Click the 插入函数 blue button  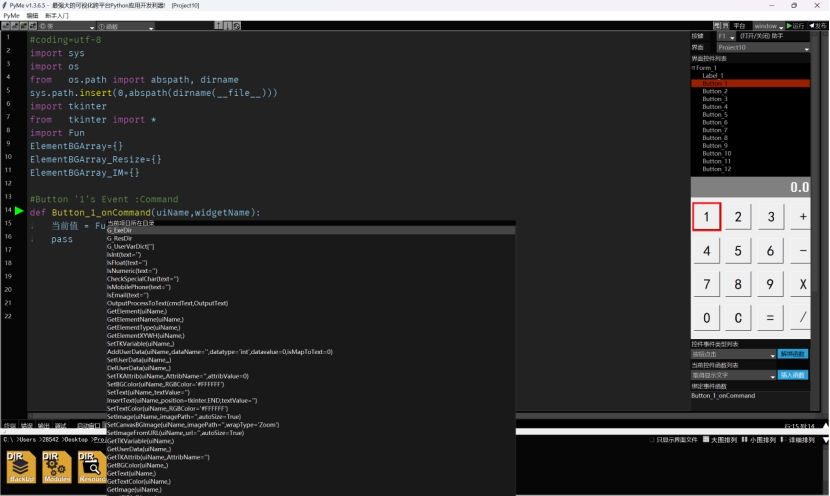(x=792, y=375)
